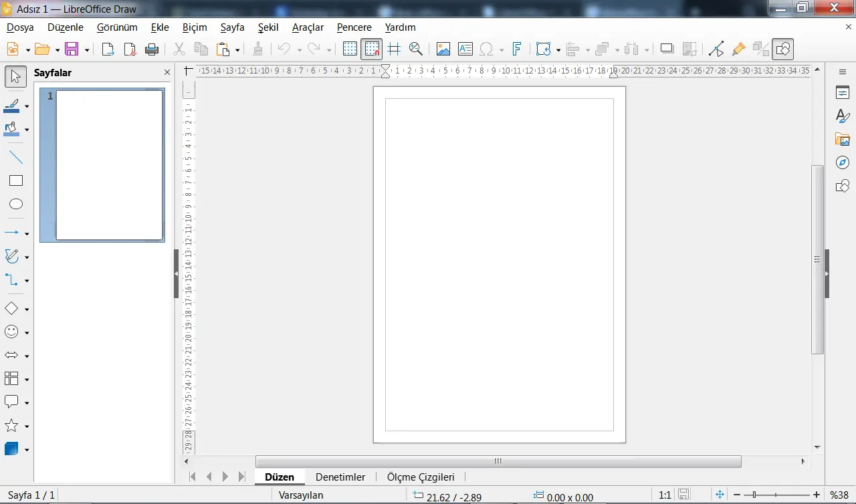Open sidebar Gallery deck
Image resolution: width=856 pixels, height=504 pixels.
843,139
